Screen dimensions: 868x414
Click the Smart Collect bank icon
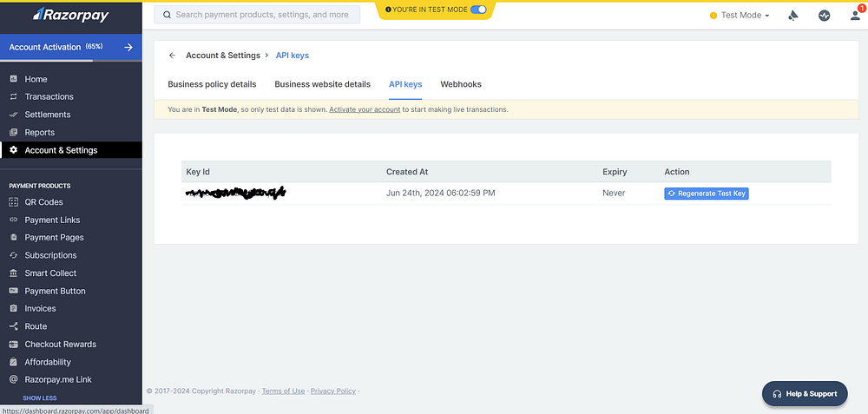click(x=14, y=273)
